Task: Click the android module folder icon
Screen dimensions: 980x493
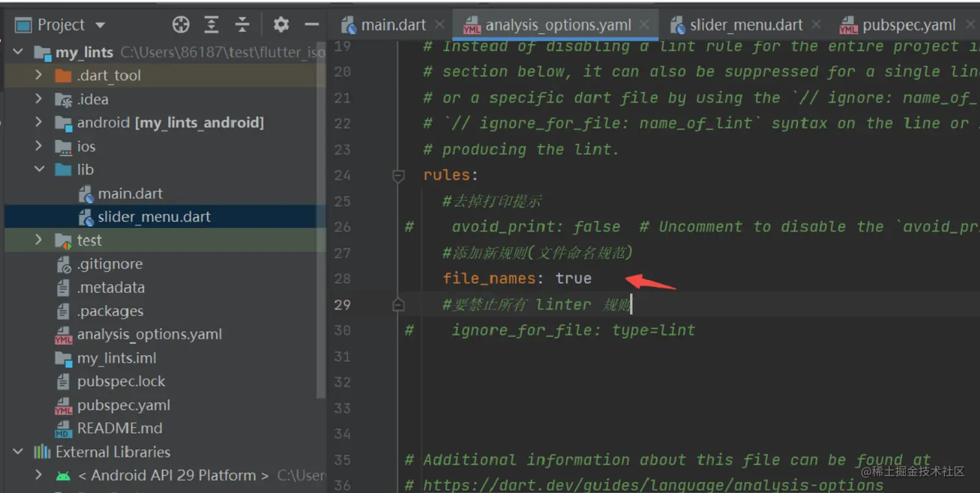Action: click(x=63, y=123)
